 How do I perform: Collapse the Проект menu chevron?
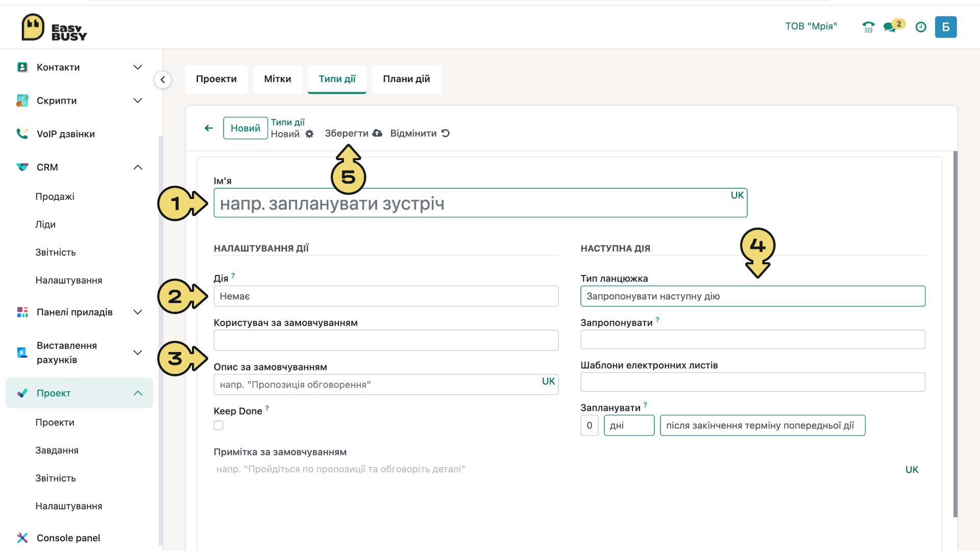(138, 393)
